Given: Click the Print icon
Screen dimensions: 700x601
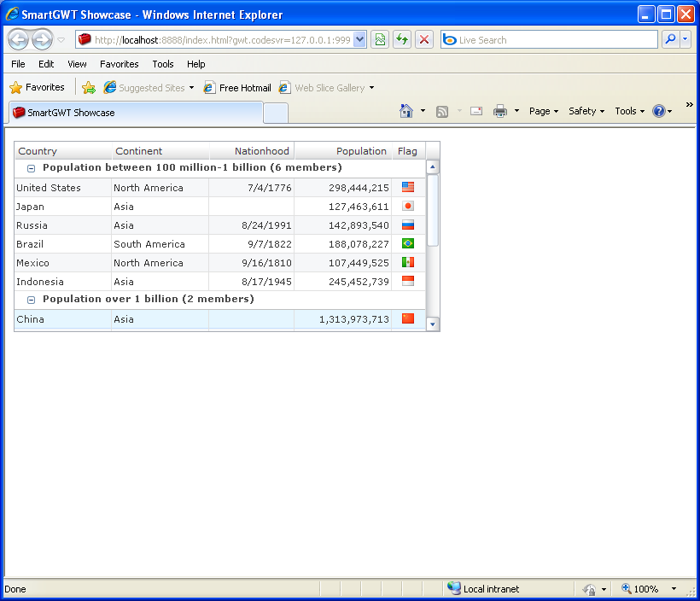Looking at the screenshot, I should pos(500,111).
